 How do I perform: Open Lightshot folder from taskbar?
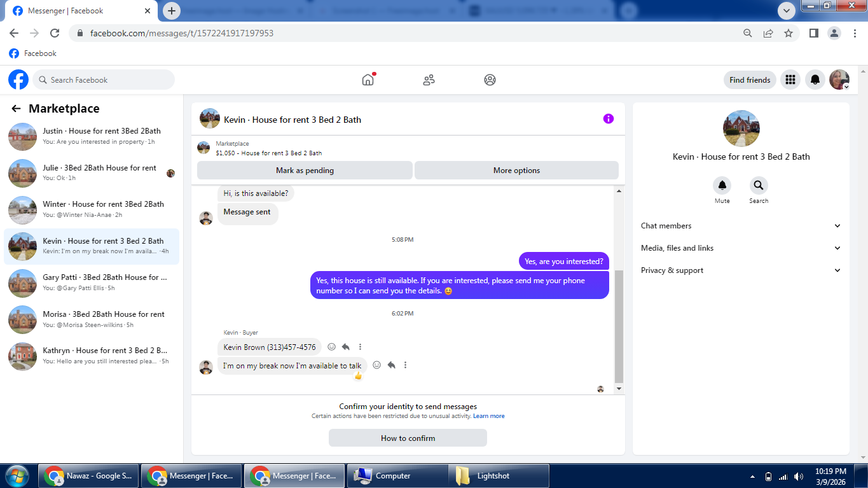[499, 476]
